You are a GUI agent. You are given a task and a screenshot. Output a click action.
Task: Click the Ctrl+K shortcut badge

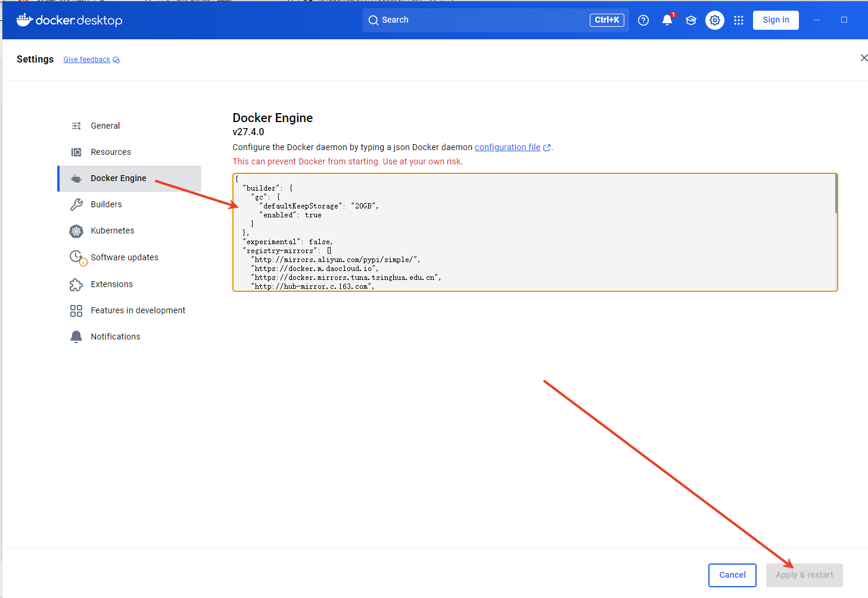pos(607,20)
